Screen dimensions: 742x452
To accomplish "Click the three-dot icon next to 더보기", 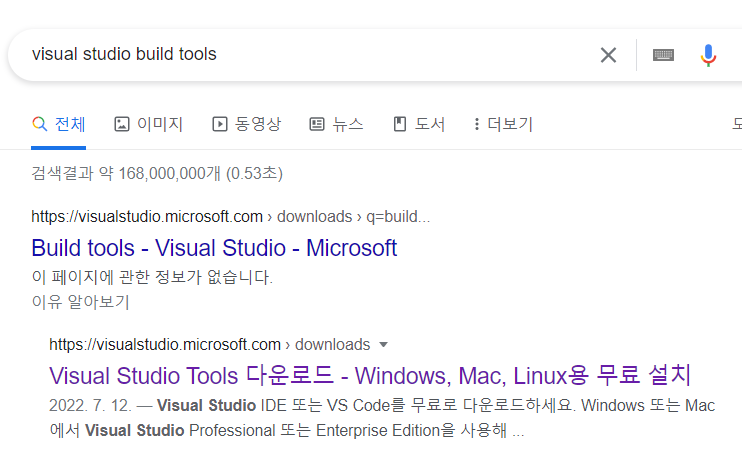I will [x=477, y=124].
